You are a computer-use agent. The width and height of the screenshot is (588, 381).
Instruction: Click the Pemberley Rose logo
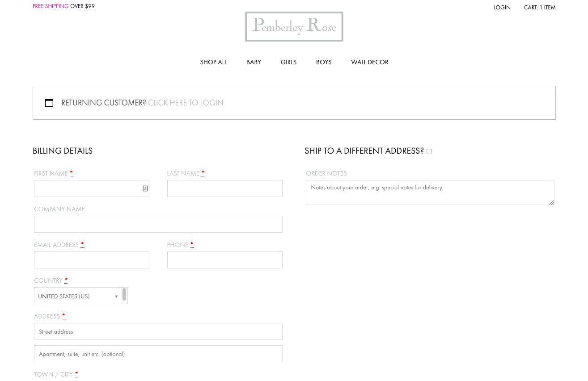[294, 27]
